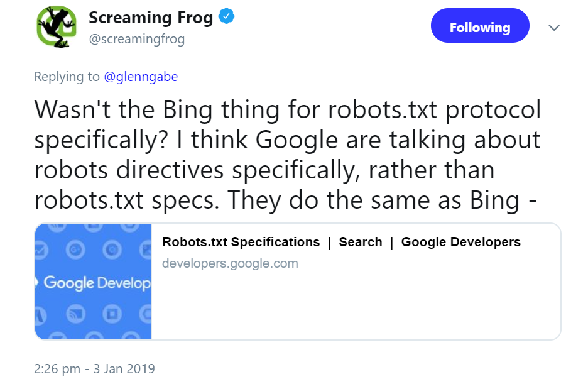This screenshot has width=588, height=384.
Task: Open the @glenngabe profile link
Action: 141,76
